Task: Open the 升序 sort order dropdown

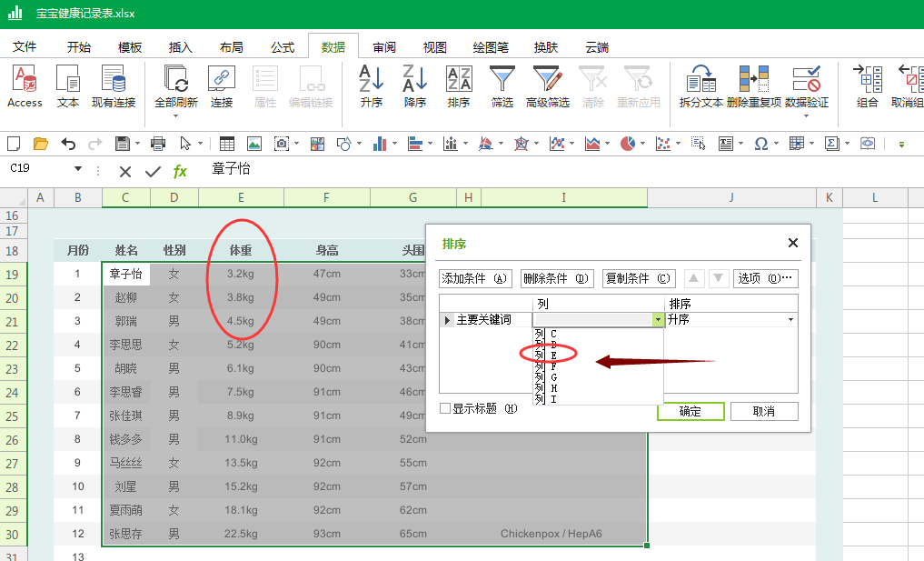Action: (x=790, y=320)
